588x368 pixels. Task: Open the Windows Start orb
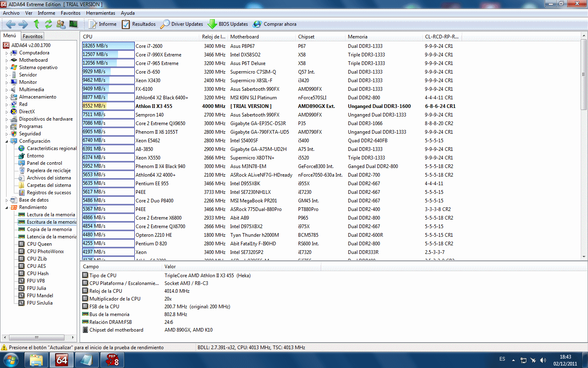click(11, 360)
